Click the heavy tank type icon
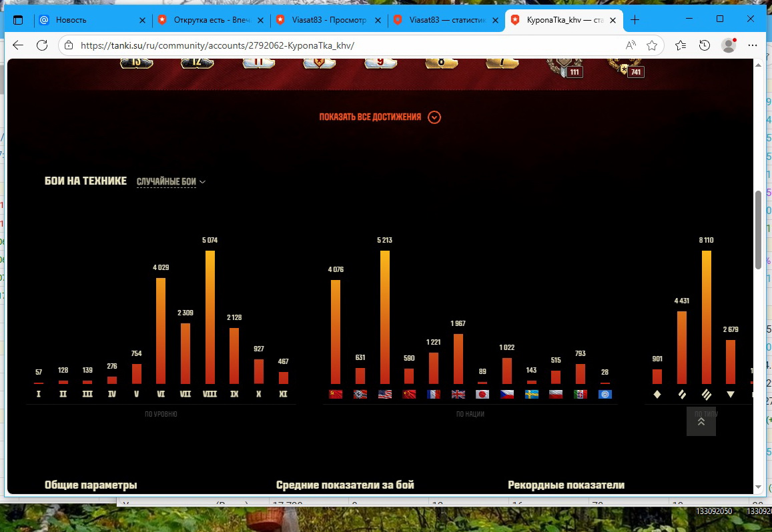Viewport: 772px width, 532px height. (706, 394)
